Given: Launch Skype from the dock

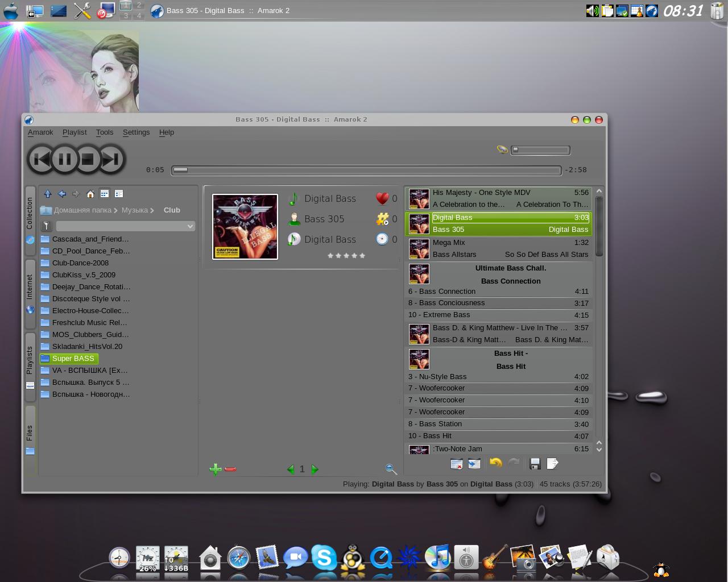Looking at the screenshot, I should click(x=324, y=558).
